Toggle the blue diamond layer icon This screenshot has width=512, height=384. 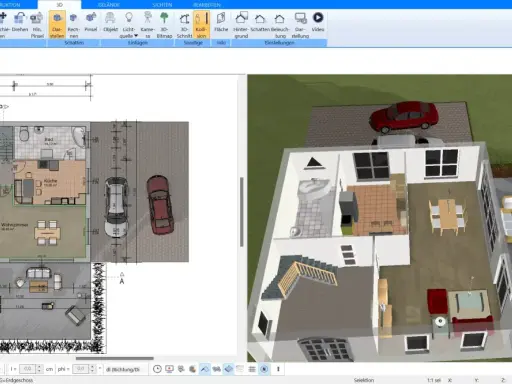point(228,369)
